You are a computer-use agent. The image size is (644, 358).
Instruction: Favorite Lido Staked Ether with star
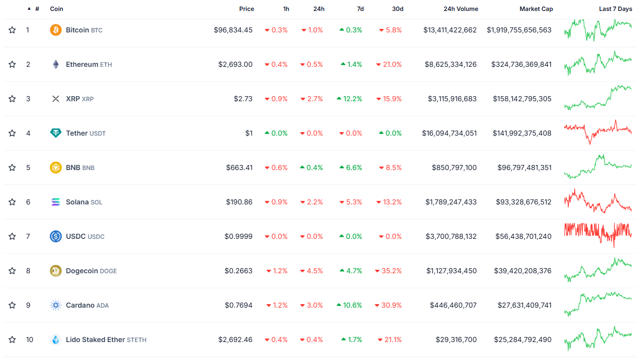pos(12,340)
